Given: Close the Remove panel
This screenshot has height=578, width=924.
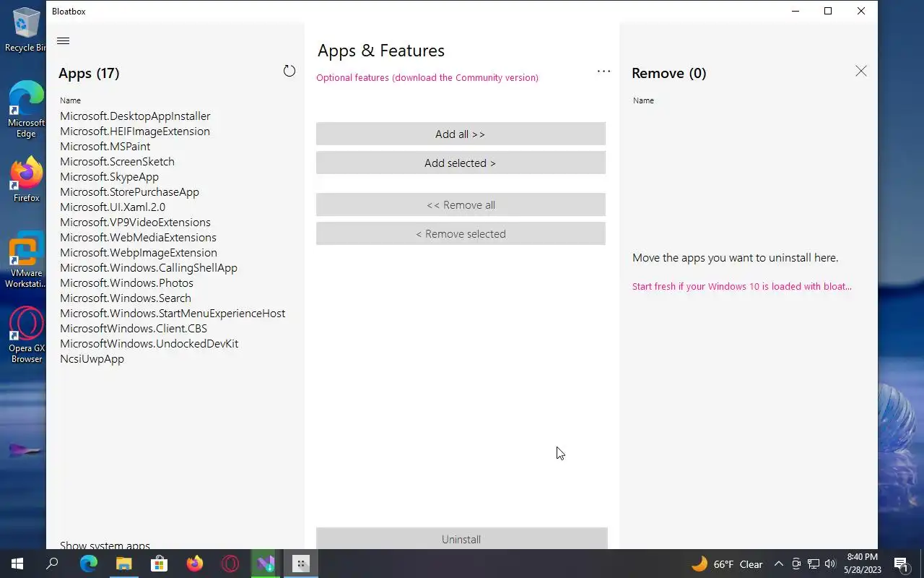Looking at the screenshot, I should coord(861,71).
